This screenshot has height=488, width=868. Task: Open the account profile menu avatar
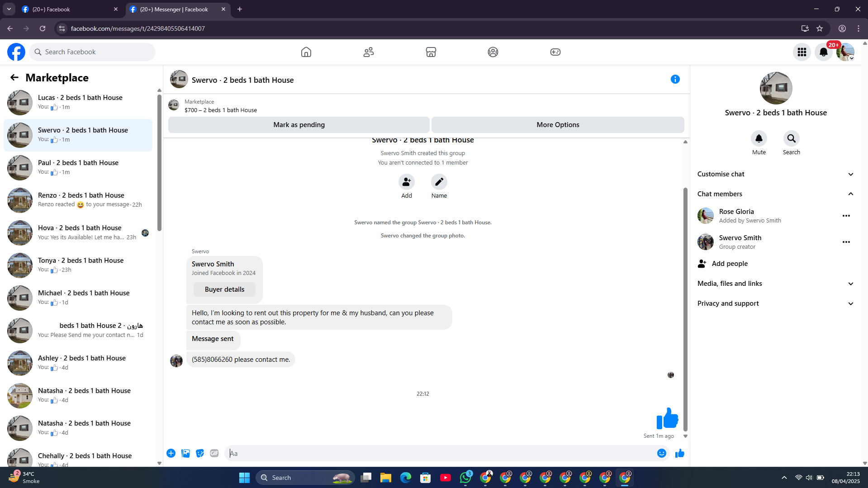[x=845, y=52]
